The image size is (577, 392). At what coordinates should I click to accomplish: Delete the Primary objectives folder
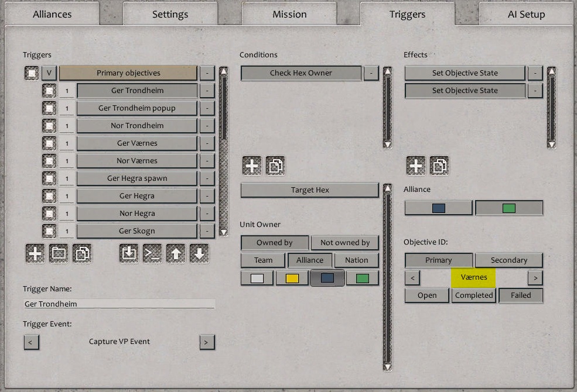(207, 73)
